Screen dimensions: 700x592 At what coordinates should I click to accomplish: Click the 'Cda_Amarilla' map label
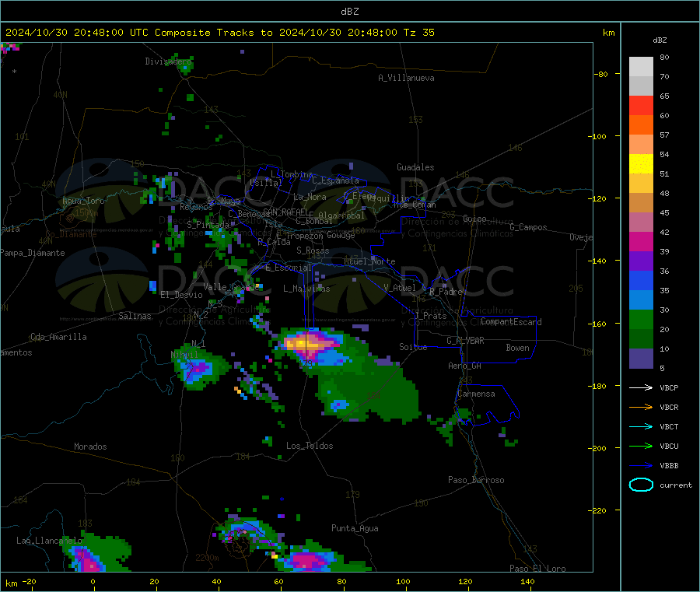[58, 337]
